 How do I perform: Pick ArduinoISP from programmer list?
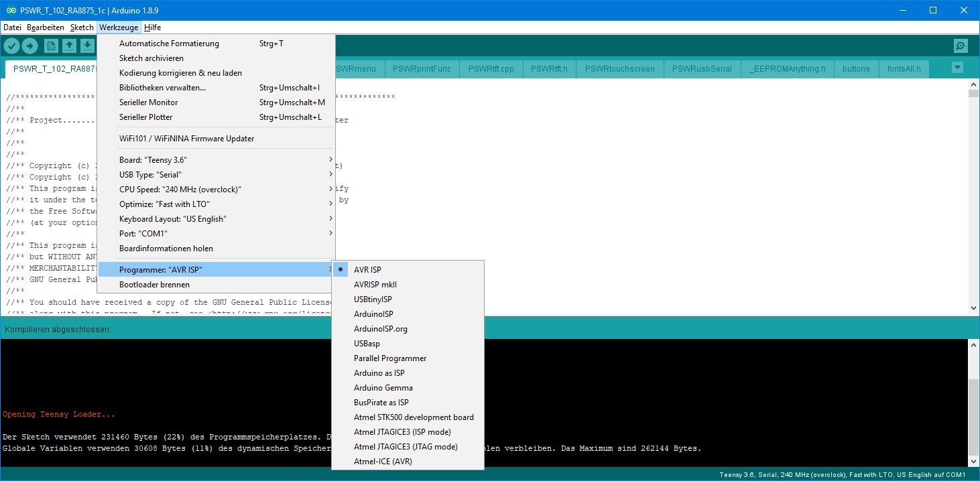408,314
